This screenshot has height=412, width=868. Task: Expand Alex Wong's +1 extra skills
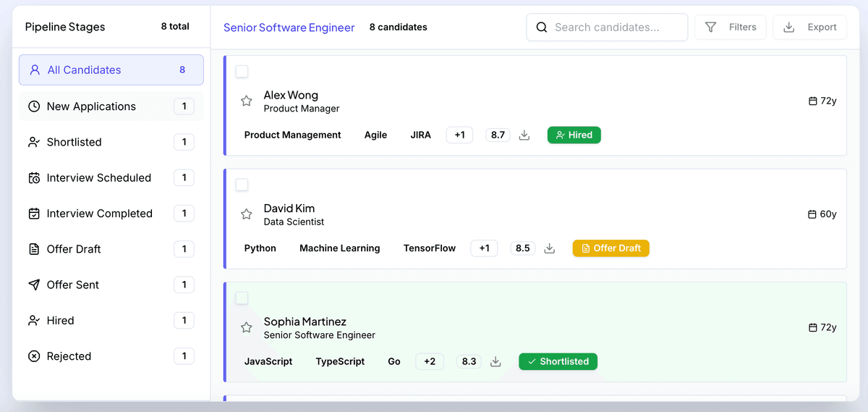tap(459, 135)
